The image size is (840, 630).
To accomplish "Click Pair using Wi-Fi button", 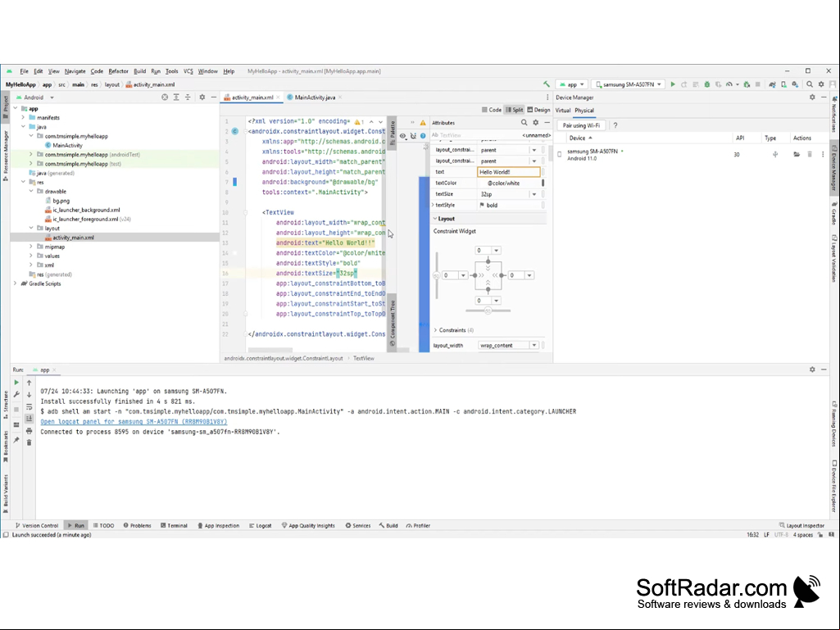I will (581, 125).
